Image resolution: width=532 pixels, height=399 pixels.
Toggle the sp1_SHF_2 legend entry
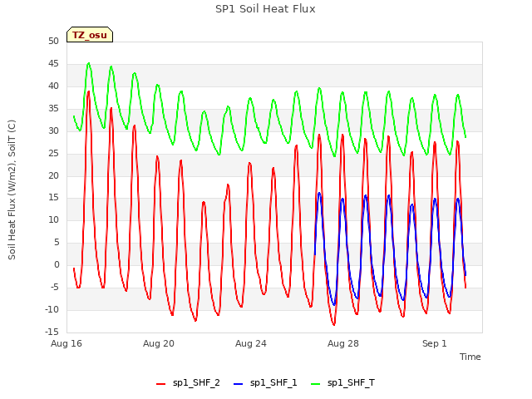pyautogui.click(x=188, y=383)
